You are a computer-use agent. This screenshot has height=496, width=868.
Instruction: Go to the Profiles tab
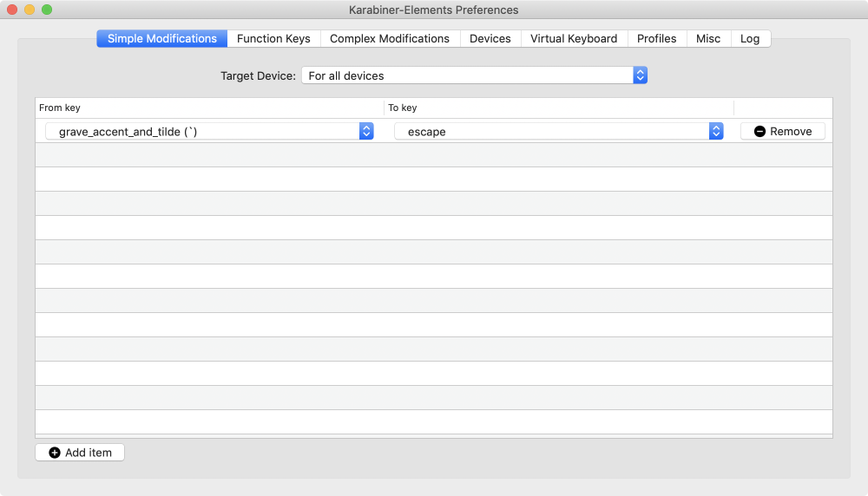[656, 39]
